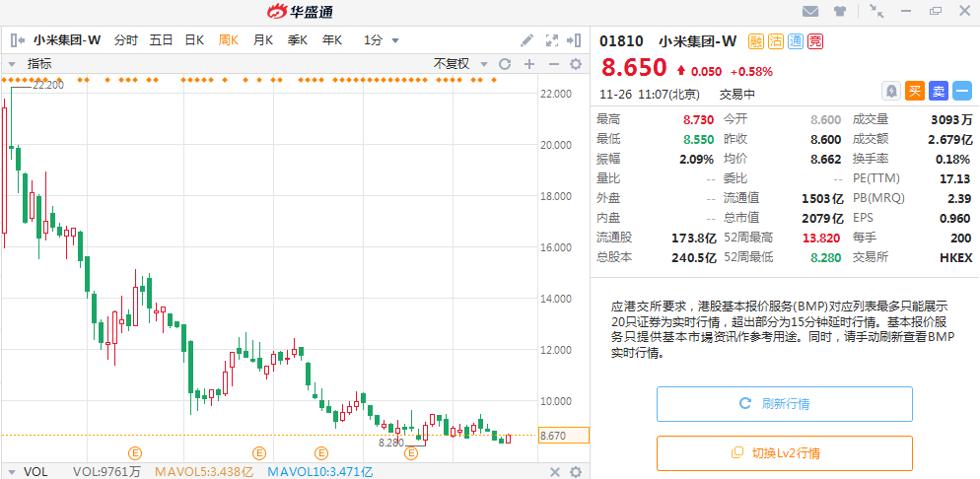
Task: Click the red 竞 auction tag icon
Action: [x=815, y=41]
